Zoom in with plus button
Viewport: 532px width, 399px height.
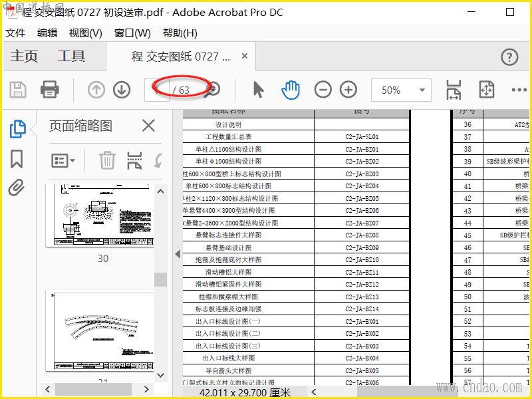coord(348,90)
